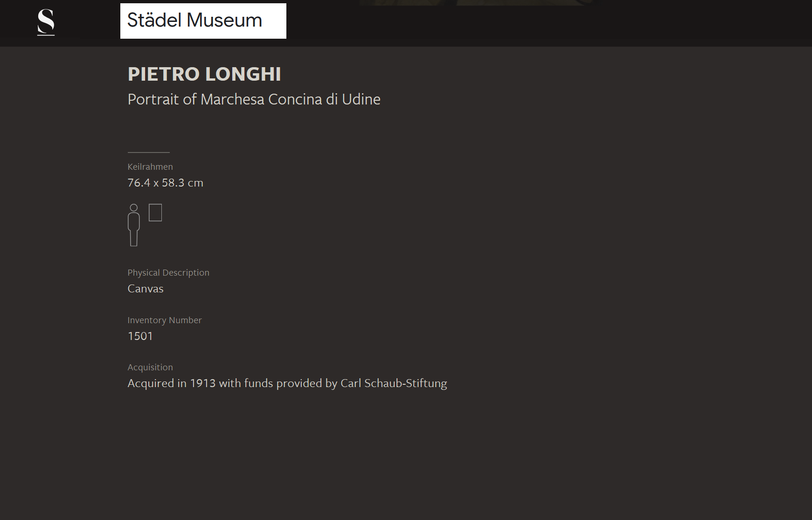Click the Städel S logo icon
Screen dimensions: 812x520
click(46, 22)
